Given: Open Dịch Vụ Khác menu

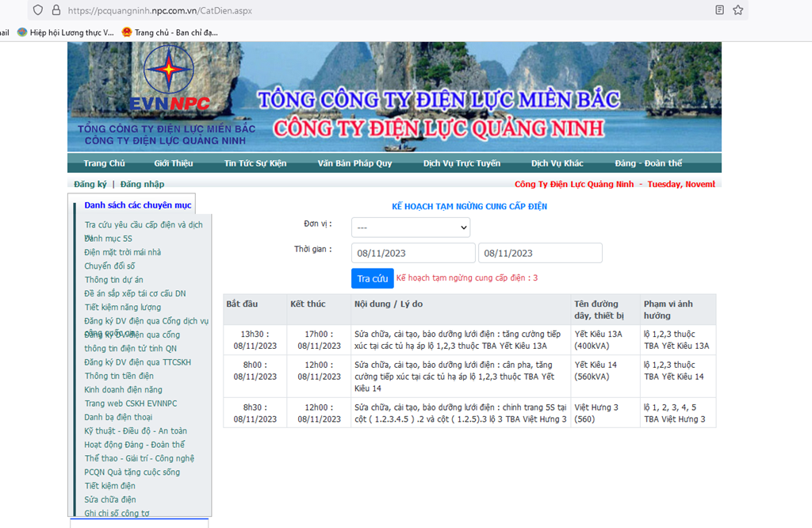Looking at the screenshot, I should click(557, 163).
